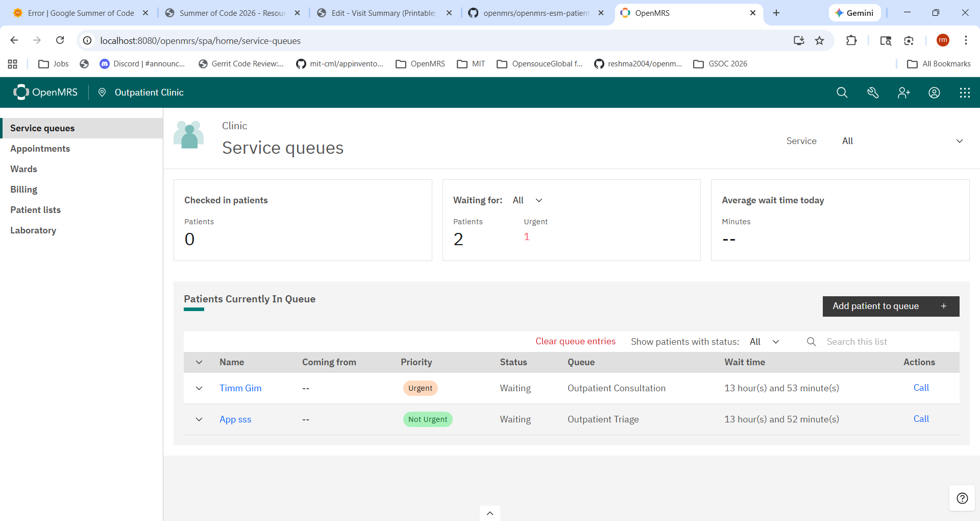
Task: Open the Waiting for dropdown
Action: (528, 200)
